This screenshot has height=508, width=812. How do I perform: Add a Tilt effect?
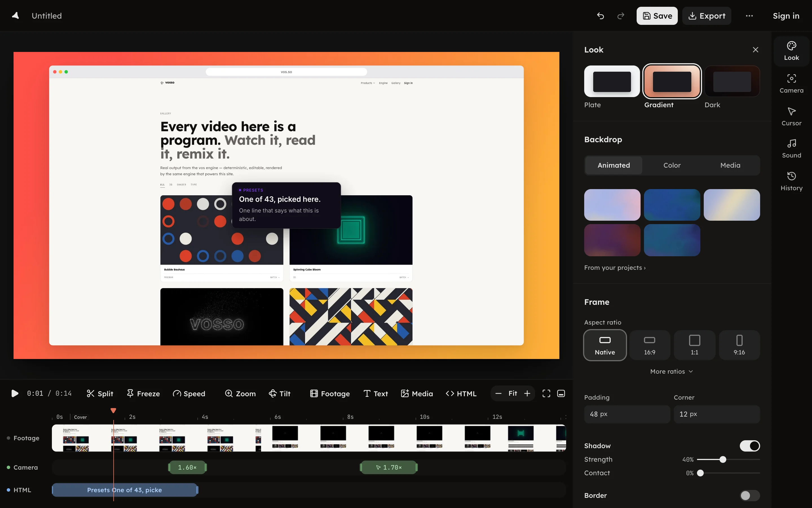(280, 393)
